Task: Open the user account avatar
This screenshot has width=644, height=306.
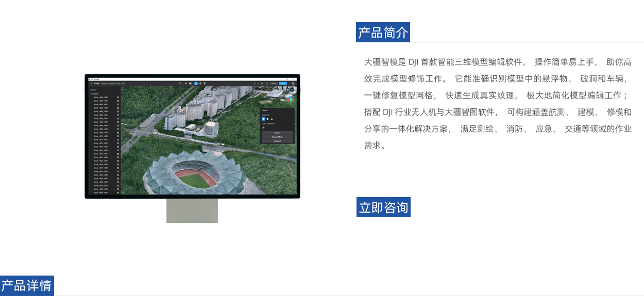Action: point(293,83)
